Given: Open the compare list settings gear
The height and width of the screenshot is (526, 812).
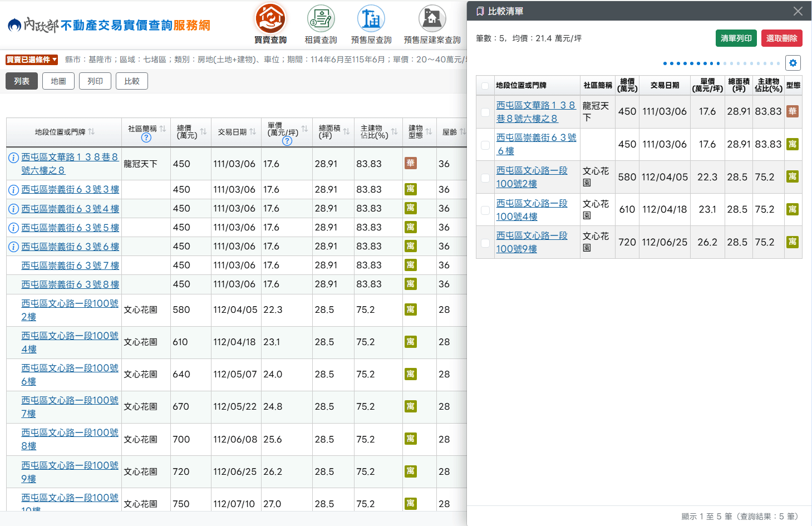Looking at the screenshot, I should click(x=793, y=63).
